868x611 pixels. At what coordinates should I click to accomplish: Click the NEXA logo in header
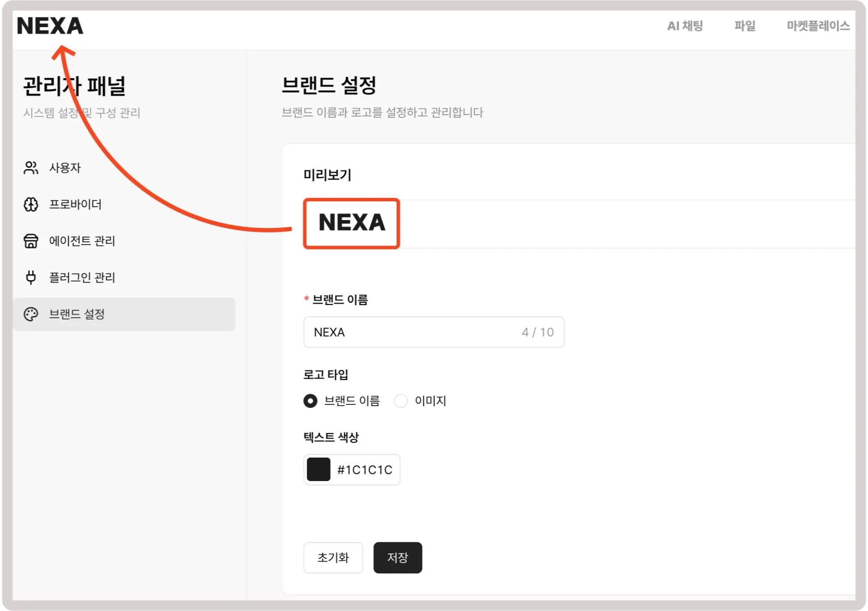pos(50,26)
